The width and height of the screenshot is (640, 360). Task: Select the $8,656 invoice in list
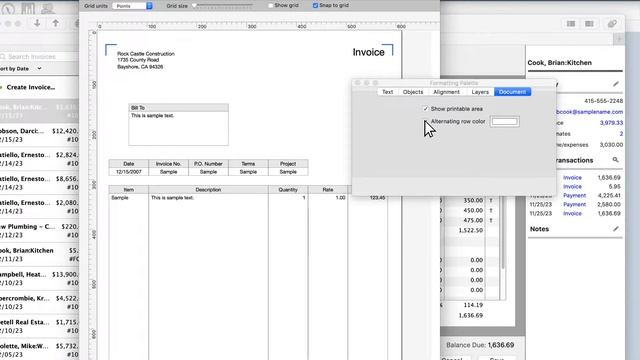[39, 183]
